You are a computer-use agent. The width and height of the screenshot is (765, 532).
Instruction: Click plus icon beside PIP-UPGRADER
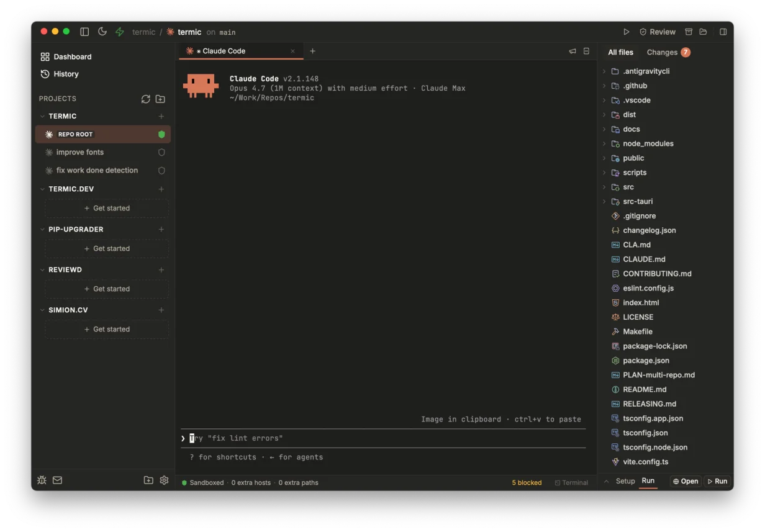[x=161, y=229]
